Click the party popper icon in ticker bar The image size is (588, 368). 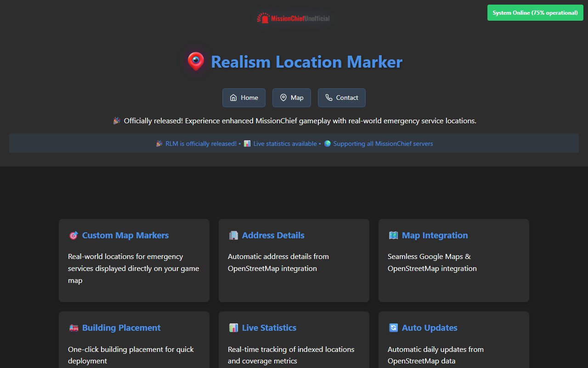[x=159, y=144]
